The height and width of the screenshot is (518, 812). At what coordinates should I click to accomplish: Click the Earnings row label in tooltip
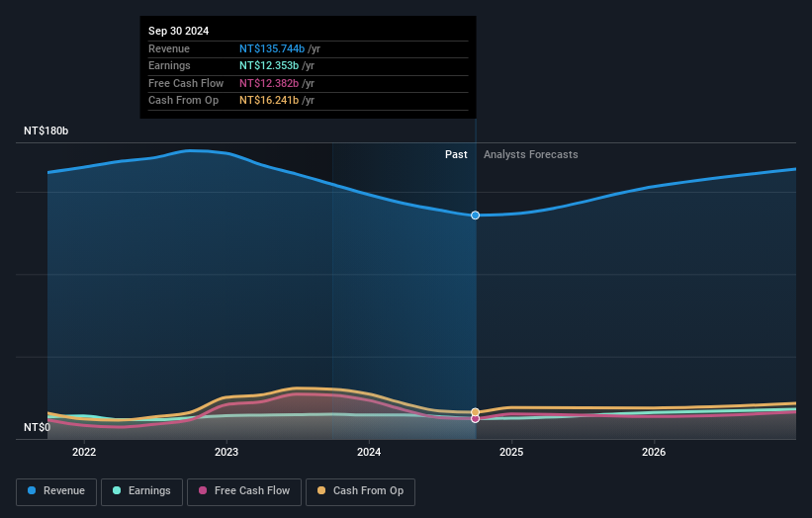(169, 65)
